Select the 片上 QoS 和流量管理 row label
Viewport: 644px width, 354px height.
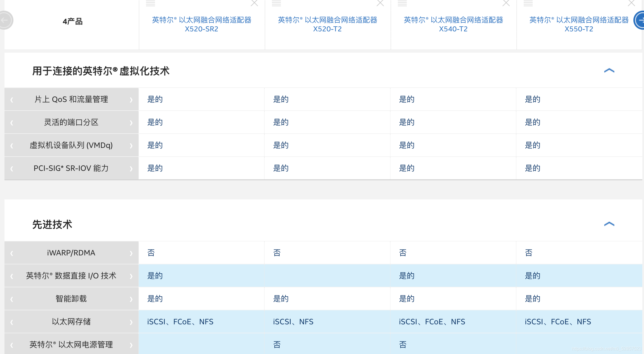pyautogui.click(x=71, y=99)
